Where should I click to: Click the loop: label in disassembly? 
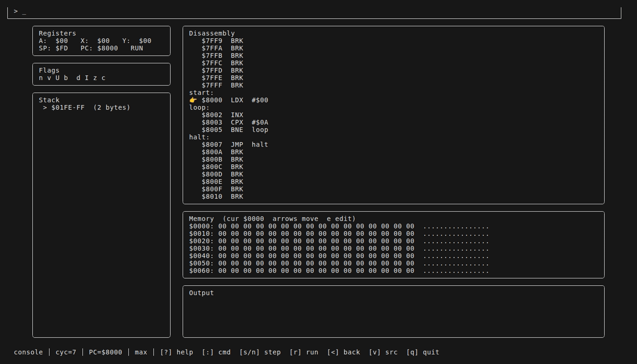[199, 107]
